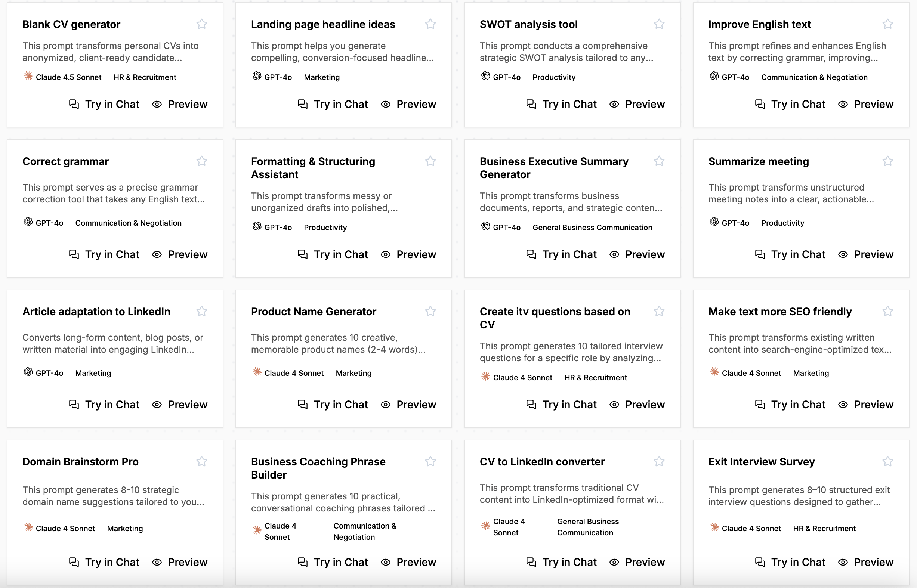The height and width of the screenshot is (588, 917).
Task: Click chat bubble icon on Correct grammar card
Action: click(x=74, y=254)
